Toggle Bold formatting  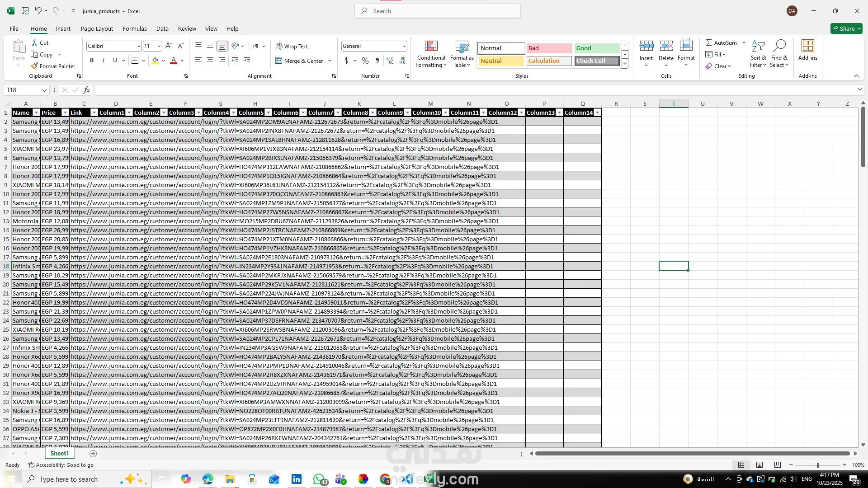tap(92, 61)
